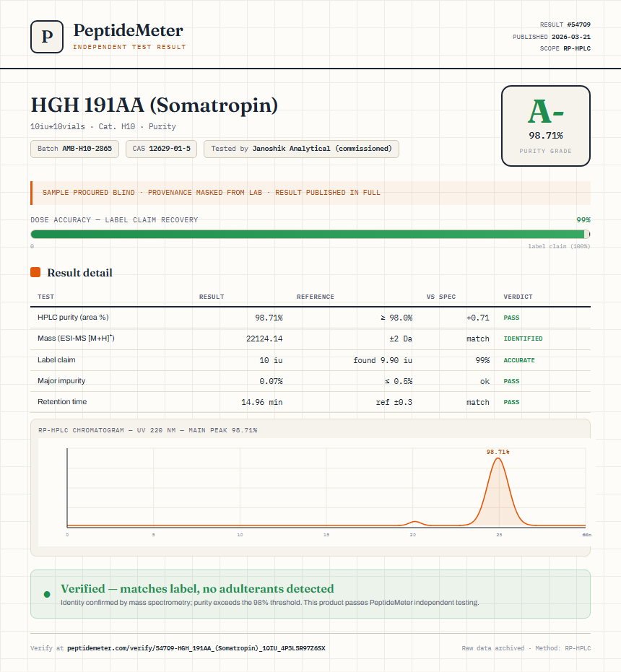Click the ≥ 98.0% reference value
The image size is (621, 672).
pyautogui.click(x=396, y=318)
